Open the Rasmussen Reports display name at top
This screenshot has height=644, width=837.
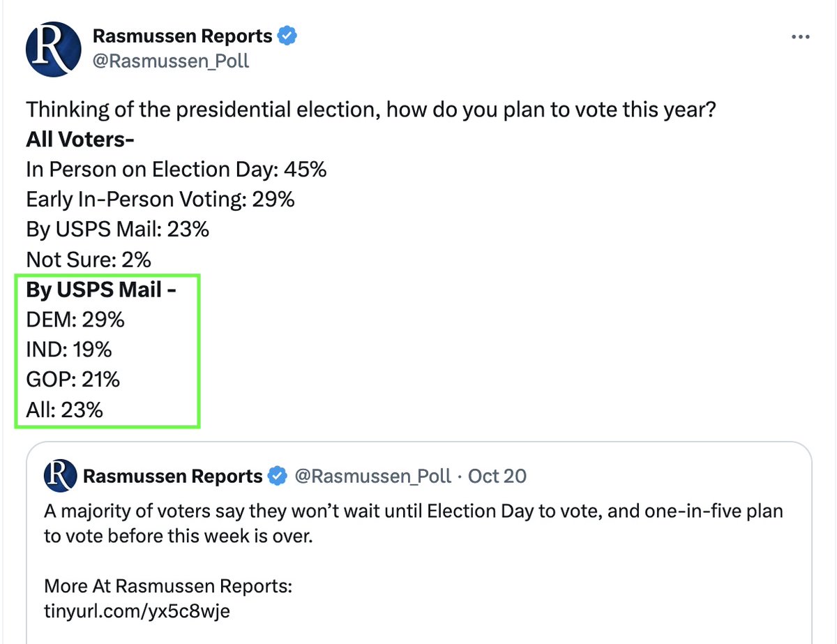point(182,36)
